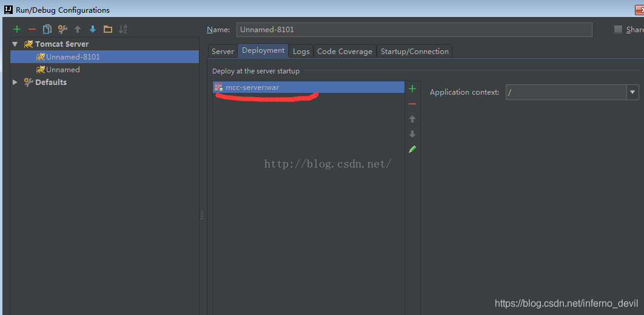
Task: Select the Deployment tab
Action: click(x=263, y=50)
